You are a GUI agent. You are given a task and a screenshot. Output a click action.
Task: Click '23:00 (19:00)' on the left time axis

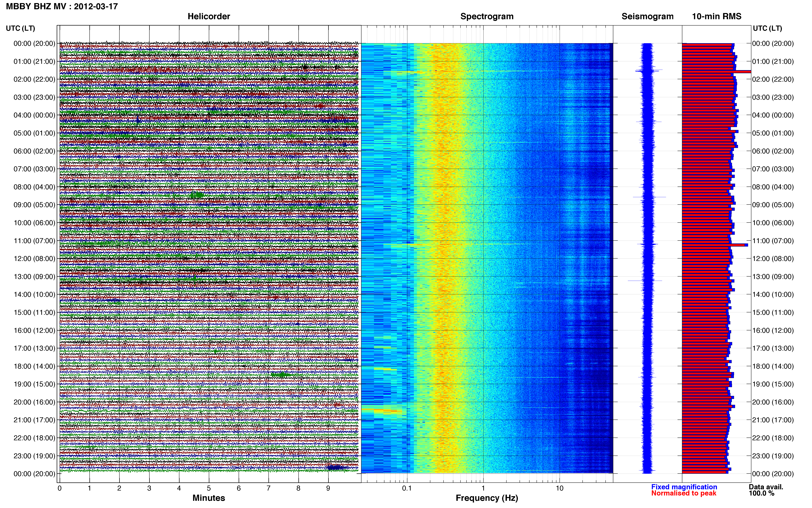(34, 456)
